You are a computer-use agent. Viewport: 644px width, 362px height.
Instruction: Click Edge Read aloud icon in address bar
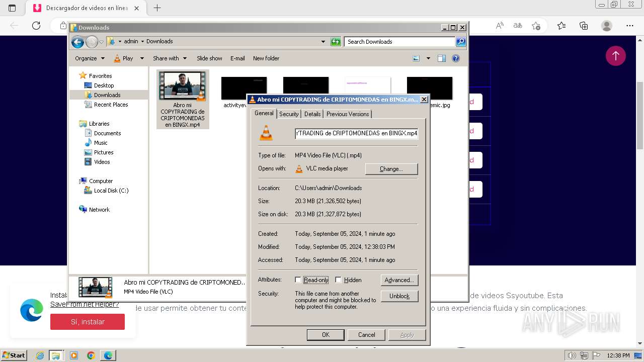[500, 26]
